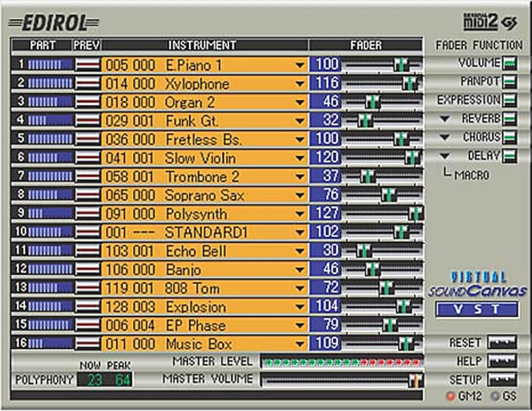Image resolution: width=532 pixels, height=411 pixels.
Task: Expand the REVERB macro arrow
Action: coord(445,119)
